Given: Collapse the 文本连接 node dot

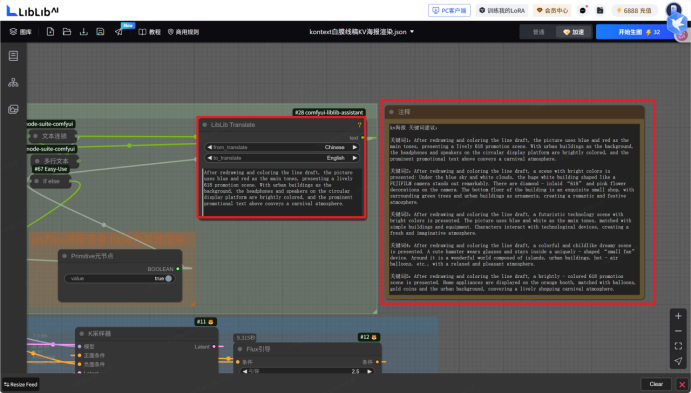Looking at the screenshot, I should click(36, 136).
